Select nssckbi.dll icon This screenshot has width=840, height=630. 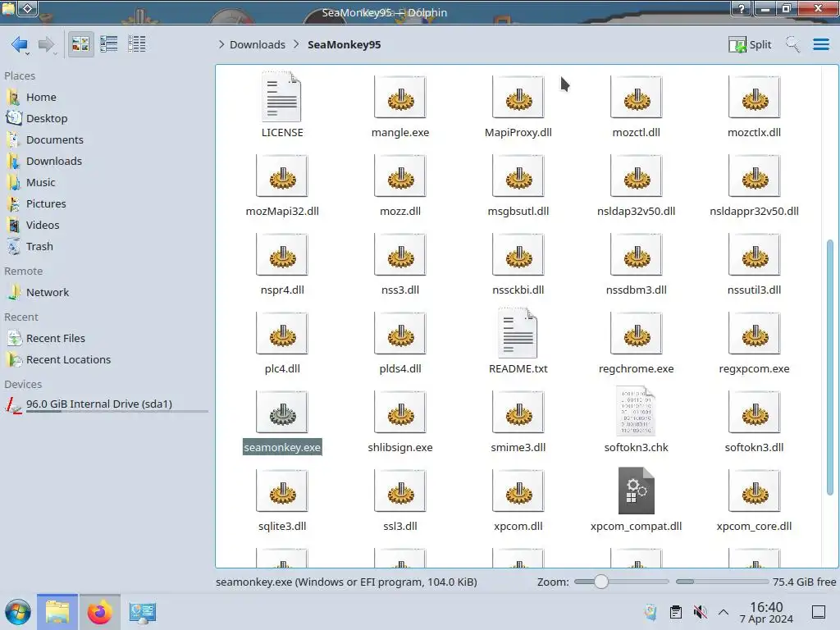pyautogui.click(x=518, y=254)
